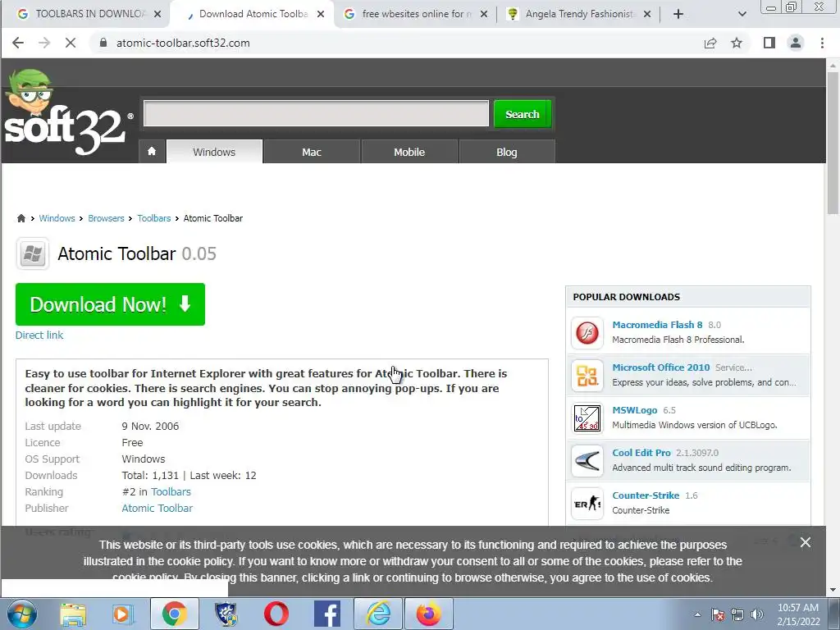Open Chrome from the taskbar

[x=174, y=614]
